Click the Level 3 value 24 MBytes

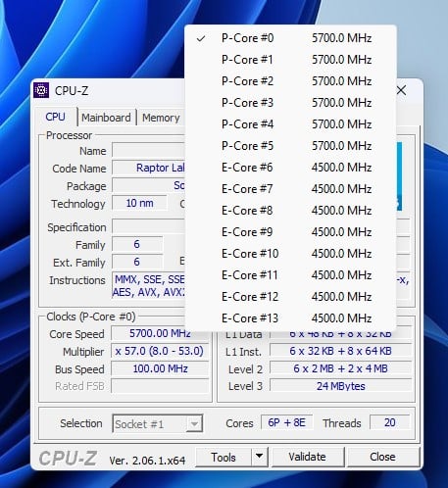click(340, 386)
